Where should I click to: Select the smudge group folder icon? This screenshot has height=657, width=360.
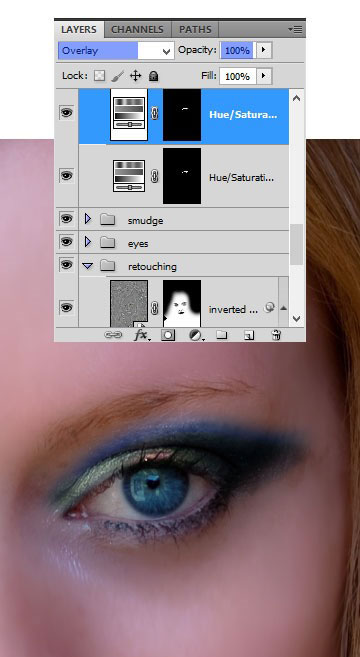point(108,219)
